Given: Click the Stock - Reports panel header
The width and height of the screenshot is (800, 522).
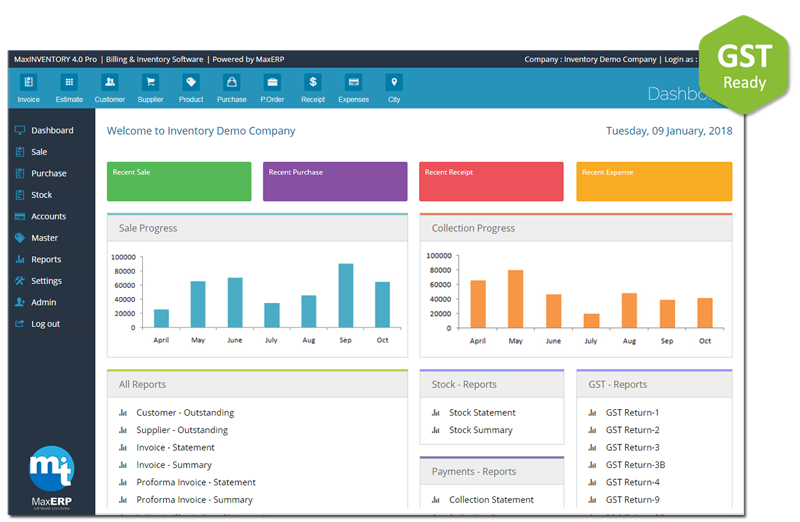Looking at the screenshot, I should coord(492,384).
